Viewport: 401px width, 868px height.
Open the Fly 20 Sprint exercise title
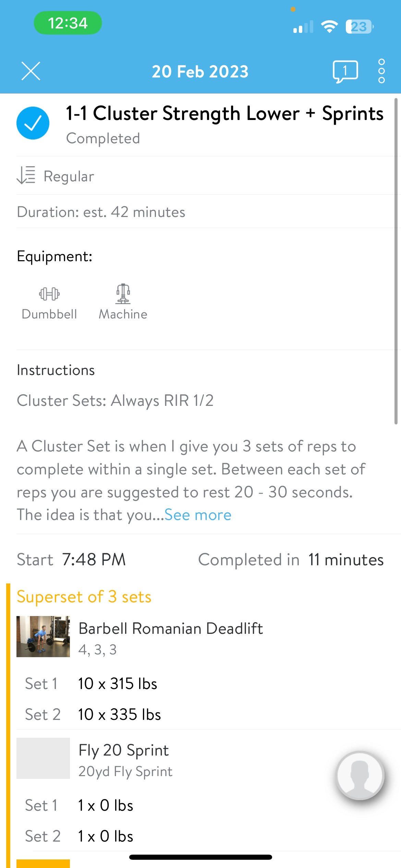point(124,750)
